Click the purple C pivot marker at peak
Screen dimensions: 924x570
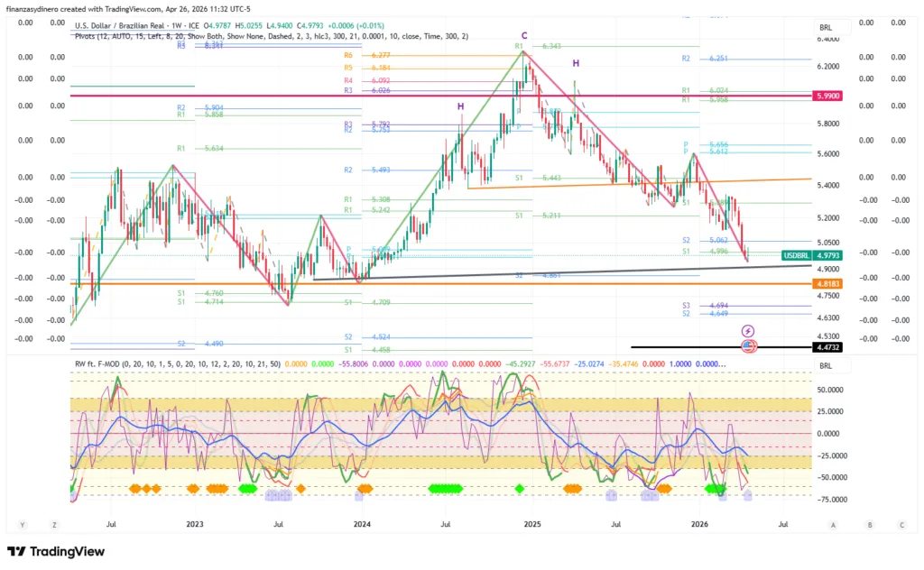pos(523,34)
